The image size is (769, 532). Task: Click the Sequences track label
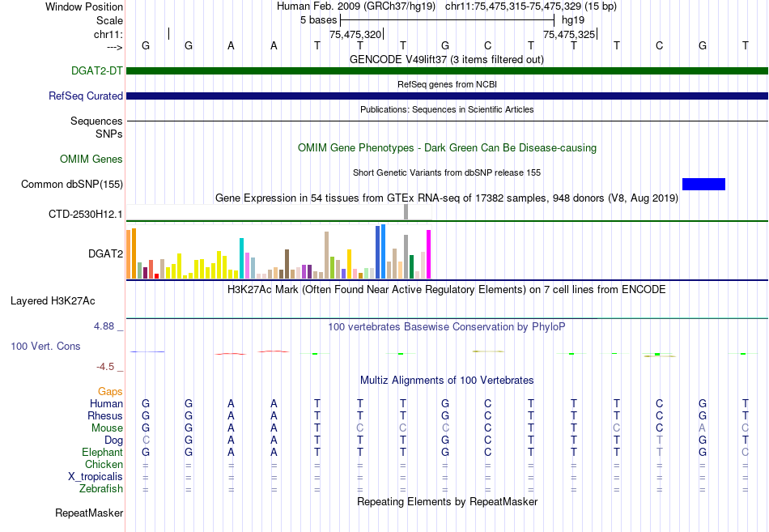96,121
